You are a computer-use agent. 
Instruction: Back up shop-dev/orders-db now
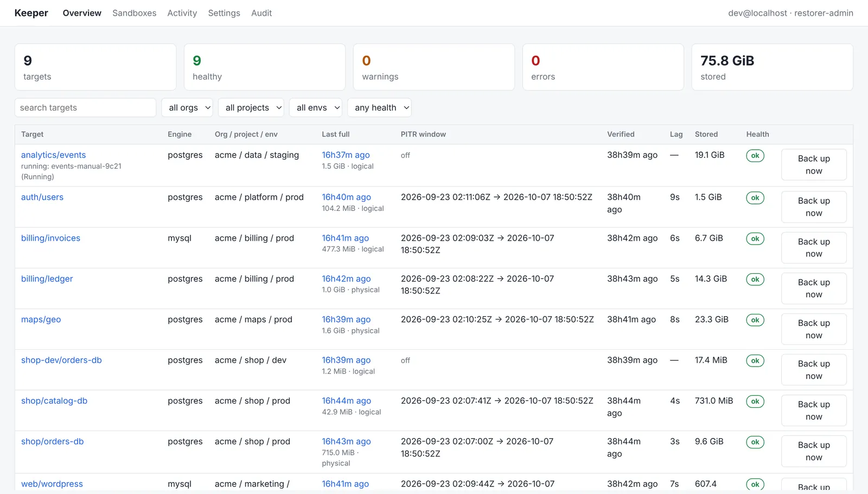(x=814, y=370)
